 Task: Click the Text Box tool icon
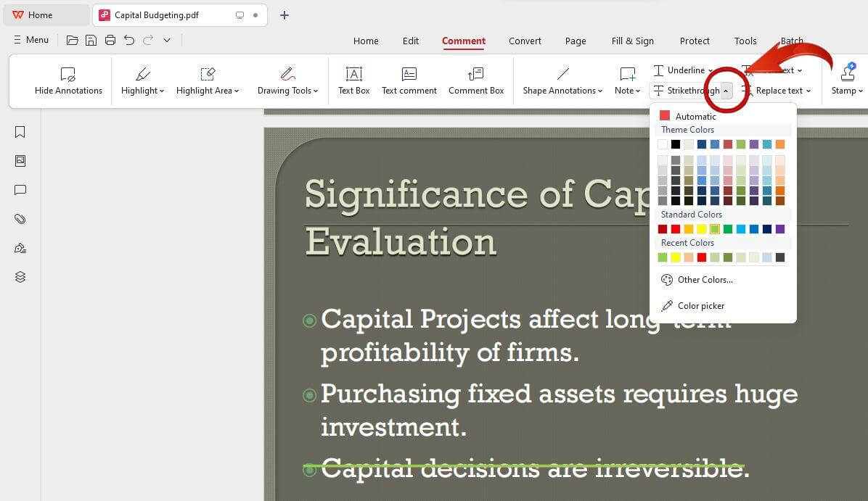(353, 75)
